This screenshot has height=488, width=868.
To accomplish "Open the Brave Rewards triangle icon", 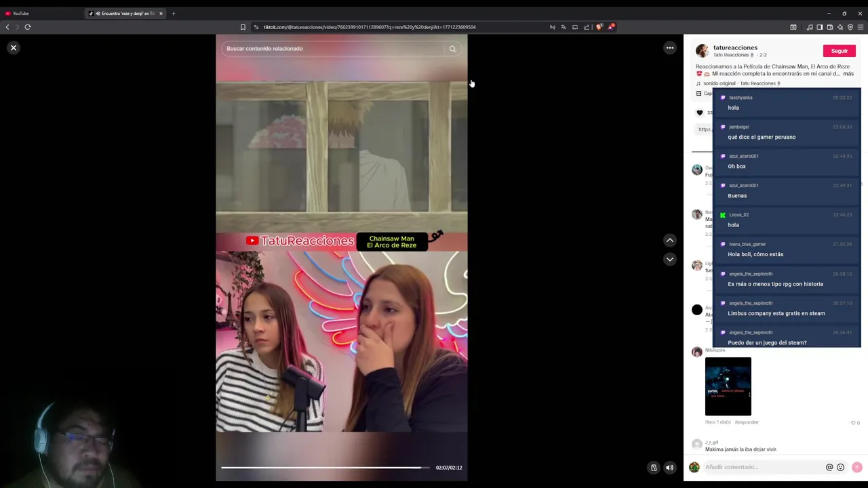I will (x=610, y=27).
